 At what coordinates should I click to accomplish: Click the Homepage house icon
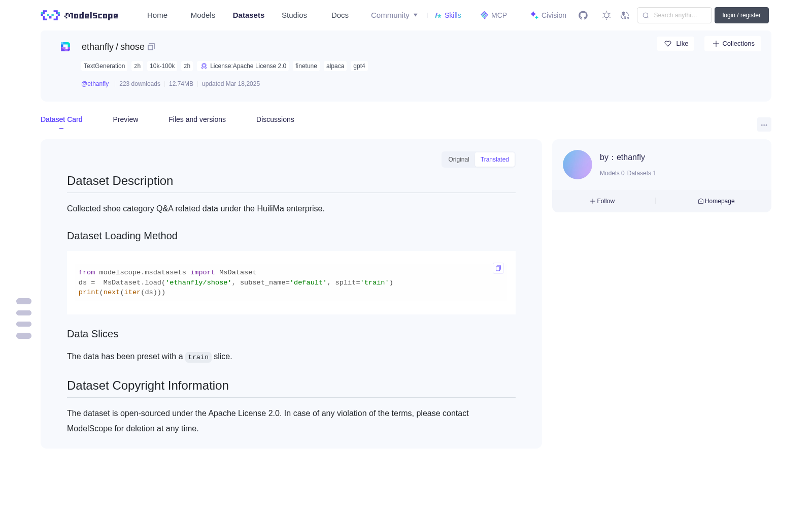pyautogui.click(x=701, y=201)
